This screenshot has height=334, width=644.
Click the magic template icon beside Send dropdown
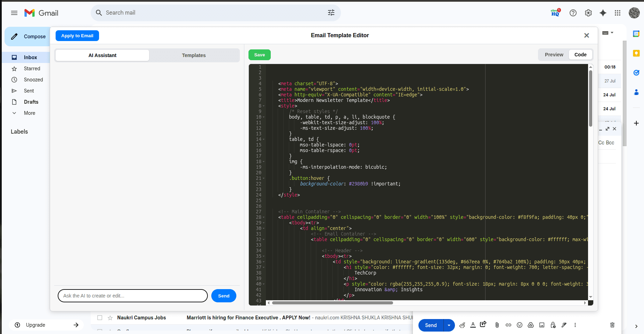(x=462, y=325)
